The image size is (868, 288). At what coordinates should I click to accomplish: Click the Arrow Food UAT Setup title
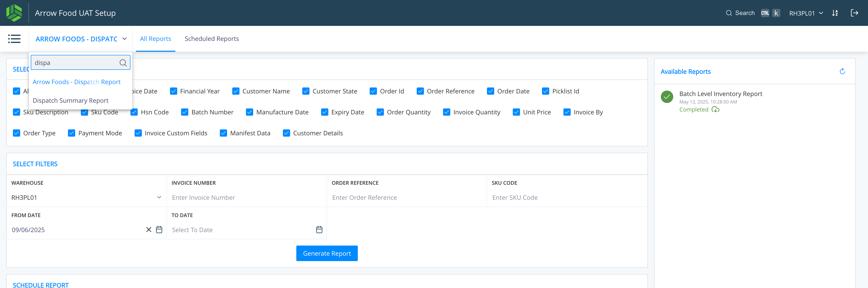pyautogui.click(x=75, y=13)
